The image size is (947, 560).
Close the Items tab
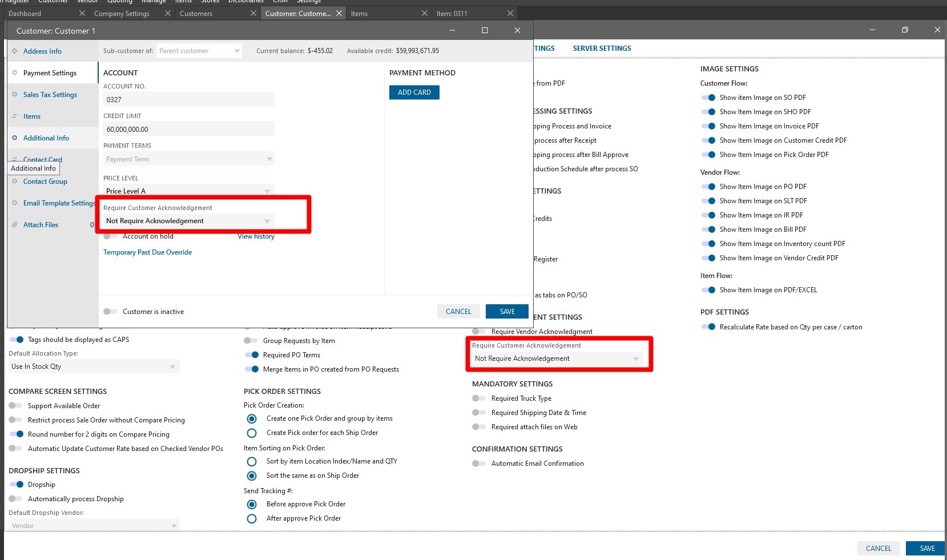tap(425, 14)
